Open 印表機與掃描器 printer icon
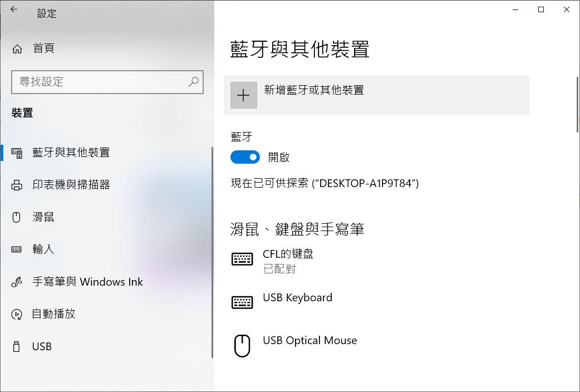The image size is (580, 392). click(17, 185)
